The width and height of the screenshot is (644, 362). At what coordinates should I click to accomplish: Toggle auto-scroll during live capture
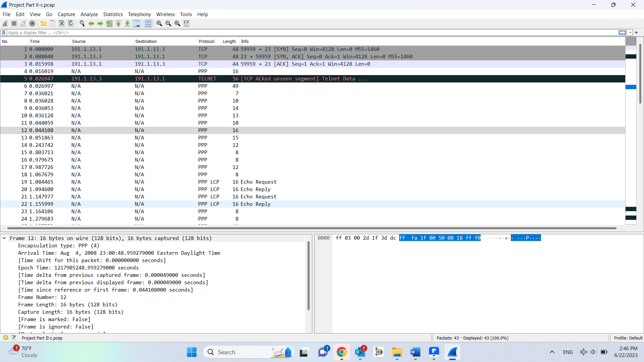[137, 23]
